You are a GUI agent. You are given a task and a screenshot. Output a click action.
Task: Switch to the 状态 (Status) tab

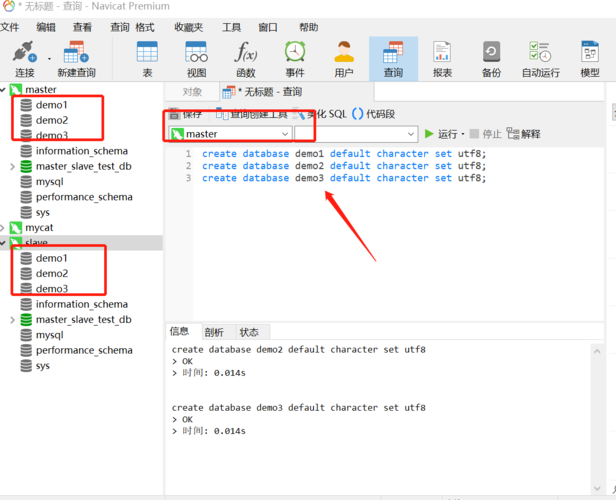[249, 332]
